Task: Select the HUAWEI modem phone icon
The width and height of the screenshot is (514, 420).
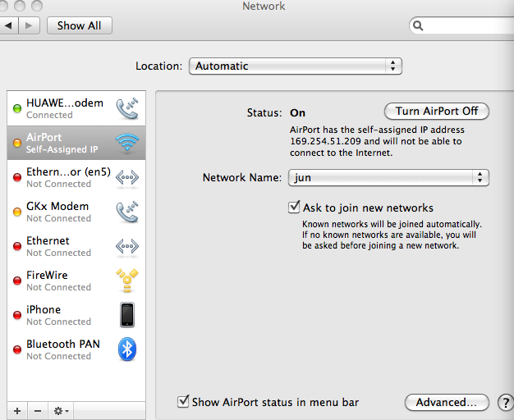Action: tap(127, 108)
